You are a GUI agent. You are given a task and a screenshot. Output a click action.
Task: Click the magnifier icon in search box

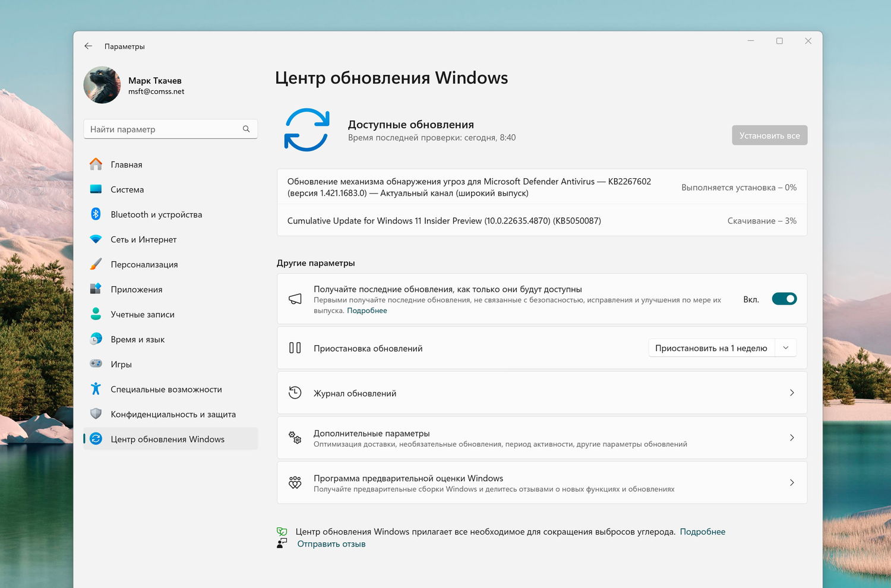(x=246, y=129)
